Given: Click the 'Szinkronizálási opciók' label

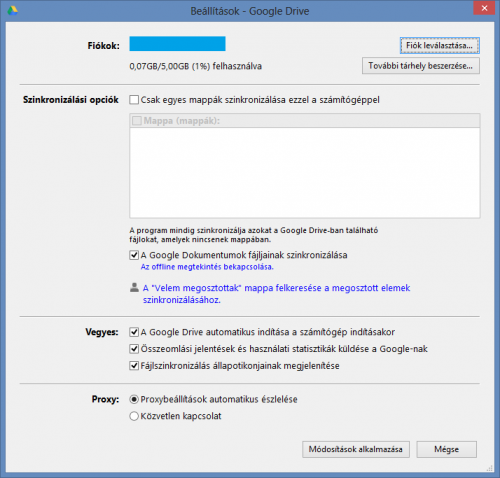Looking at the screenshot, I should click(71, 100).
